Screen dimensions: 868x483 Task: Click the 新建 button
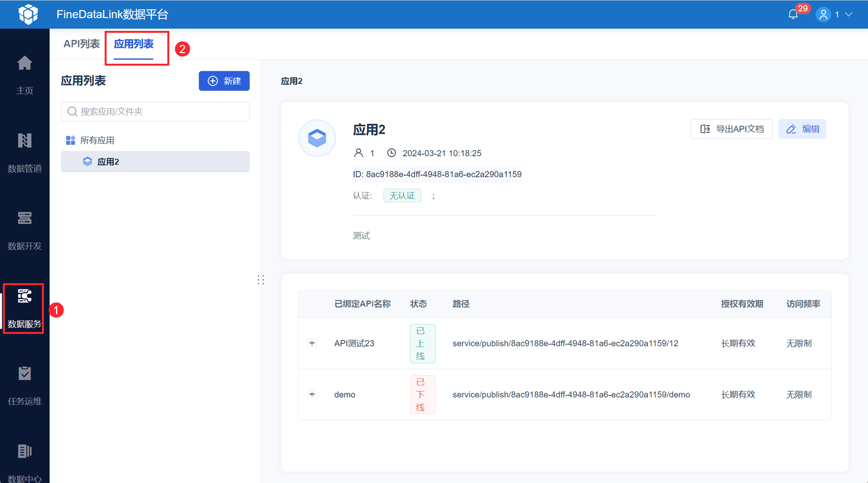point(224,81)
